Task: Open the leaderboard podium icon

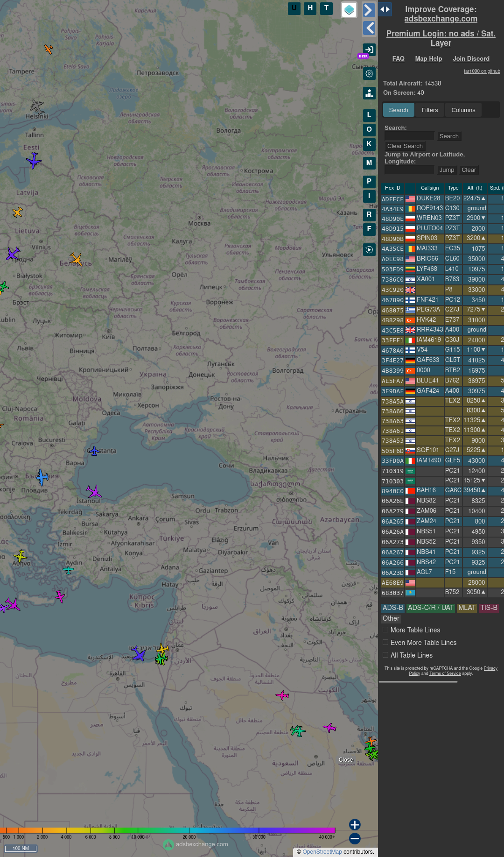Action: point(369,93)
